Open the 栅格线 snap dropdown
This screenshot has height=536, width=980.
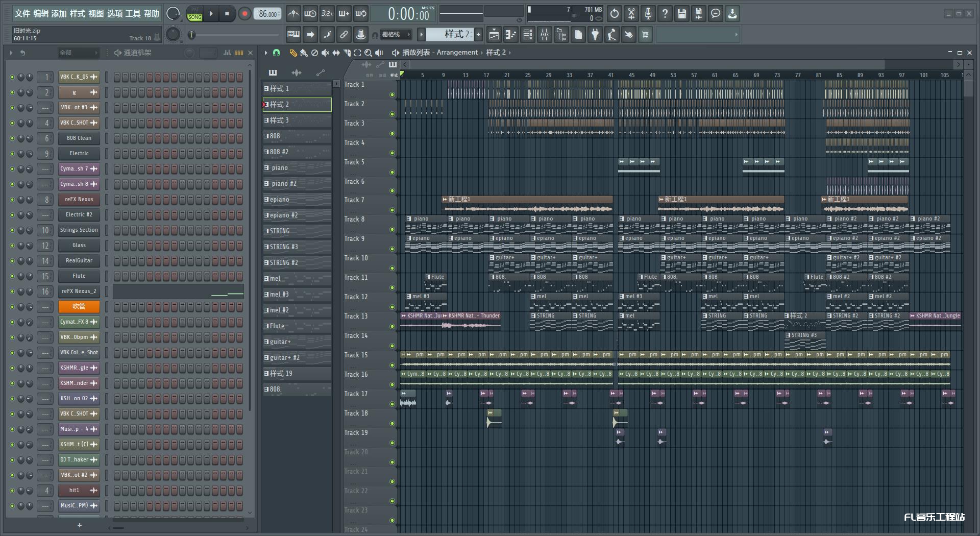[x=396, y=35]
